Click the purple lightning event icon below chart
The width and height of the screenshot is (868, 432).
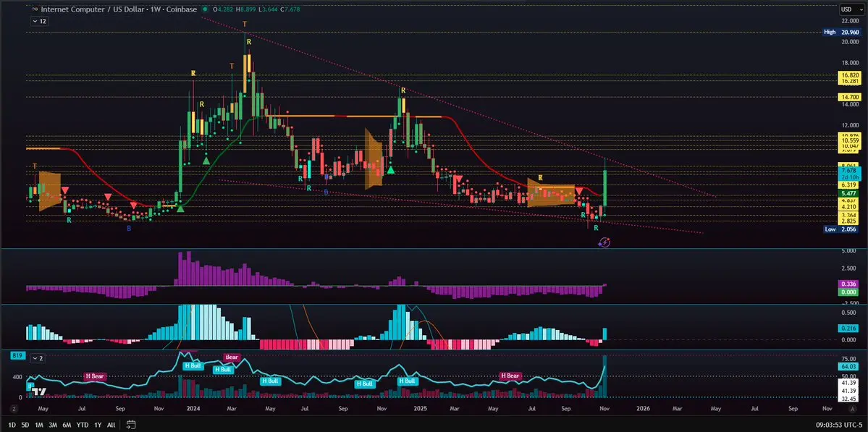pos(605,242)
